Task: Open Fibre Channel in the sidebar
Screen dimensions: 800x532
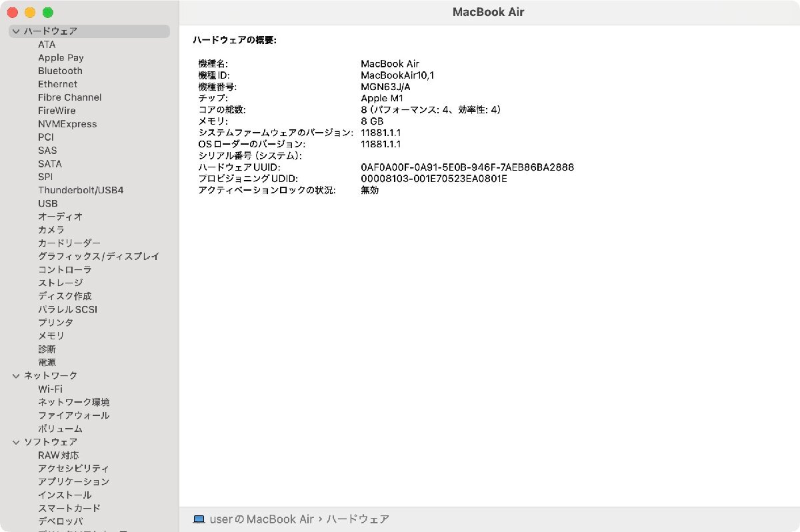Action: click(x=70, y=97)
